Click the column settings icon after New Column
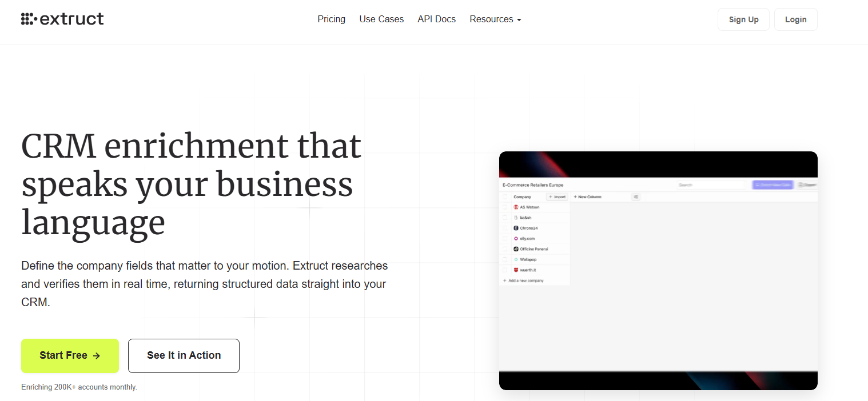The width and height of the screenshot is (868, 401). coord(636,197)
